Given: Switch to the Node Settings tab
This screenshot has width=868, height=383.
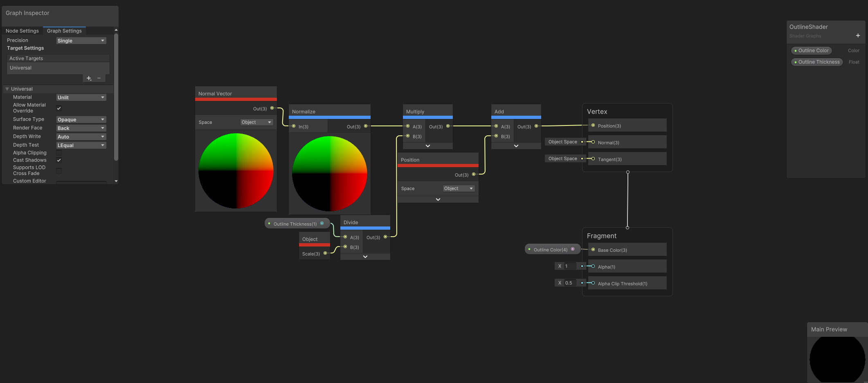Looking at the screenshot, I should (22, 31).
